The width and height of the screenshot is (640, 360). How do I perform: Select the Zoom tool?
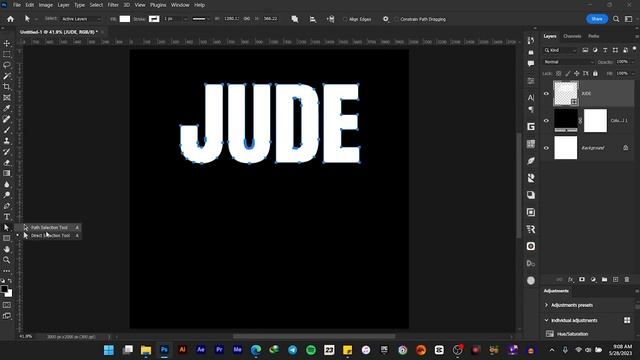7,260
